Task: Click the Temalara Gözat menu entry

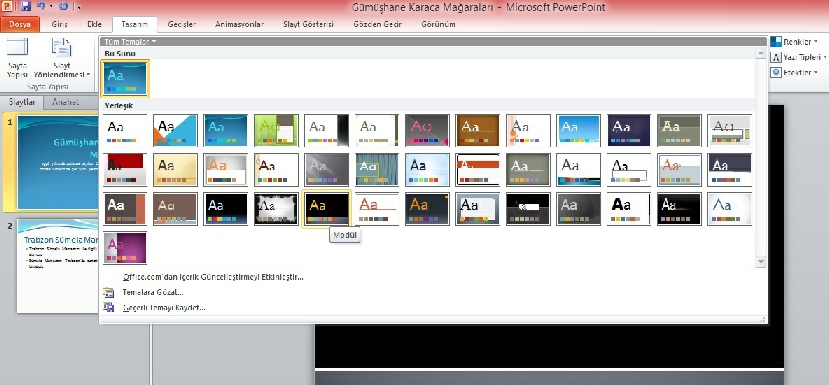Action: 153,292
